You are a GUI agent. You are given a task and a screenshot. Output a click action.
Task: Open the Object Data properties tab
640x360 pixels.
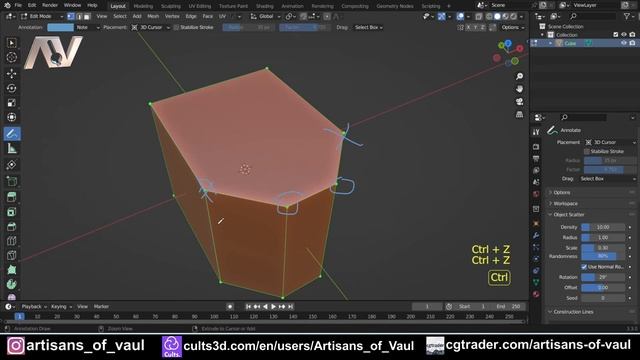coord(536,282)
